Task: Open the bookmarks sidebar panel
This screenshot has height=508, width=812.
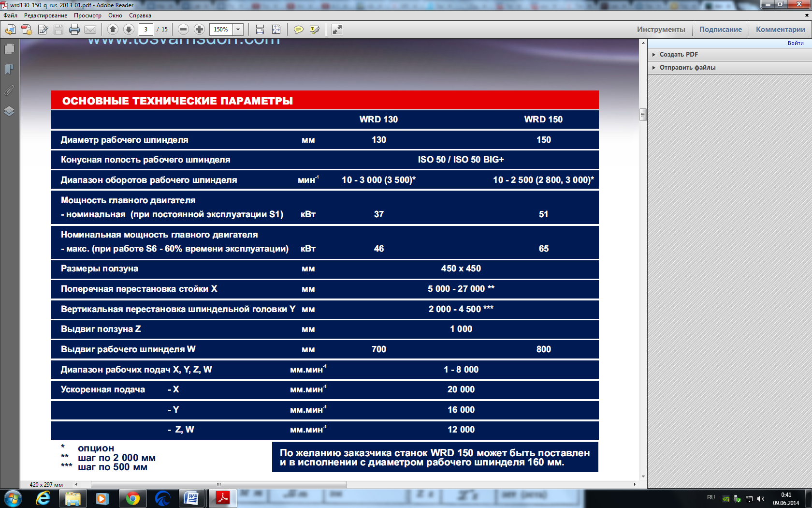Action: point(9,70)
